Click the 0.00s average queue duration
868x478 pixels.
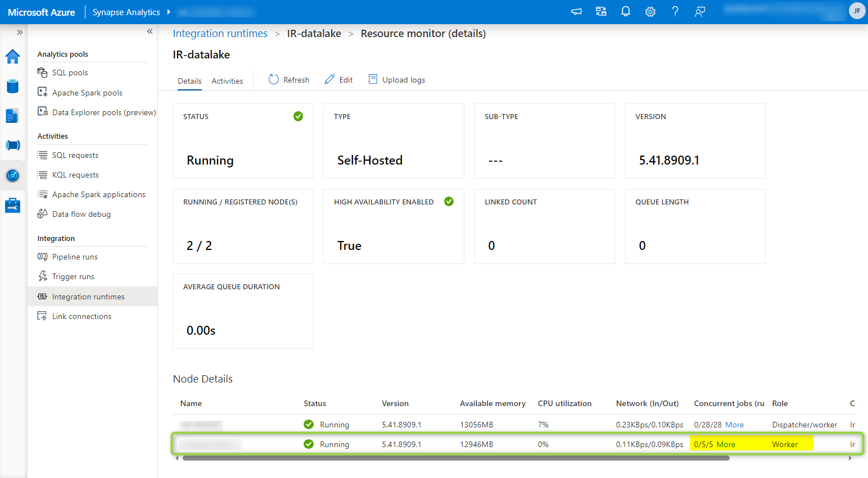tap(201, 330)
